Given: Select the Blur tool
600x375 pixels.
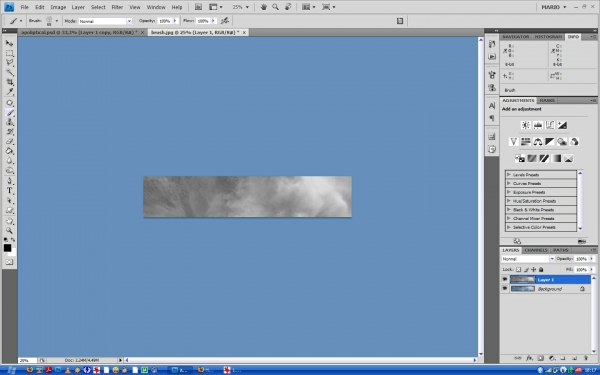Looking at the screenshot, I should click(9, 160).
